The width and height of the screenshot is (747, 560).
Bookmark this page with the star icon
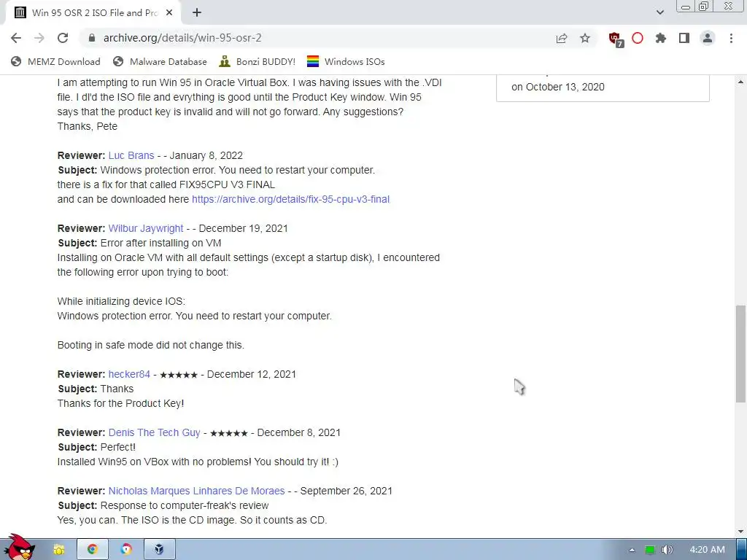tap(585, 38)
